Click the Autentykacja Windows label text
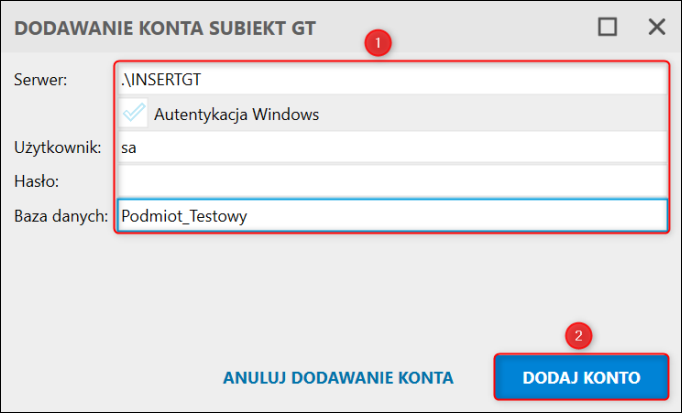The image size is (682, 413). (x=236, y=115)
